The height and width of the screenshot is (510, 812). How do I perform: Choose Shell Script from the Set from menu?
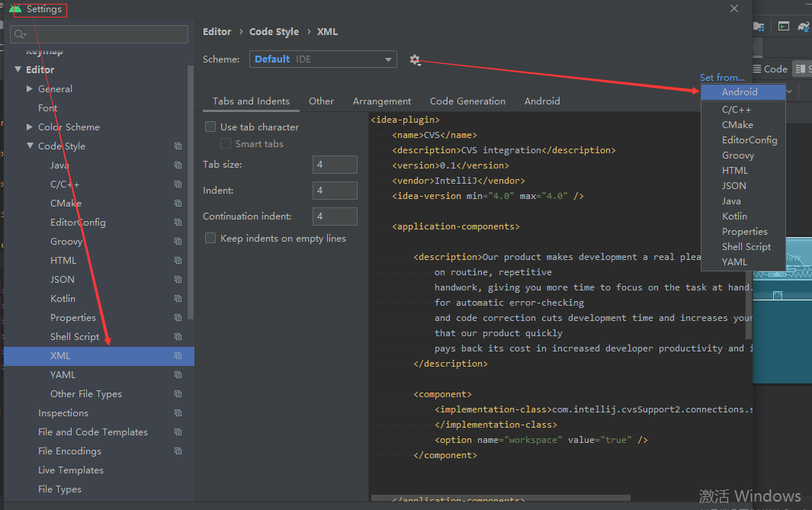click(743, 246)
